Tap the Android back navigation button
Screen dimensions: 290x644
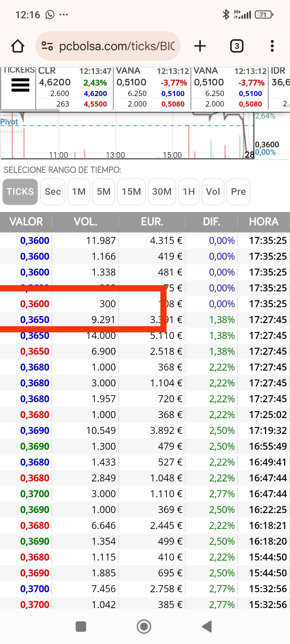pyautogui.click(x=207, y=627)
